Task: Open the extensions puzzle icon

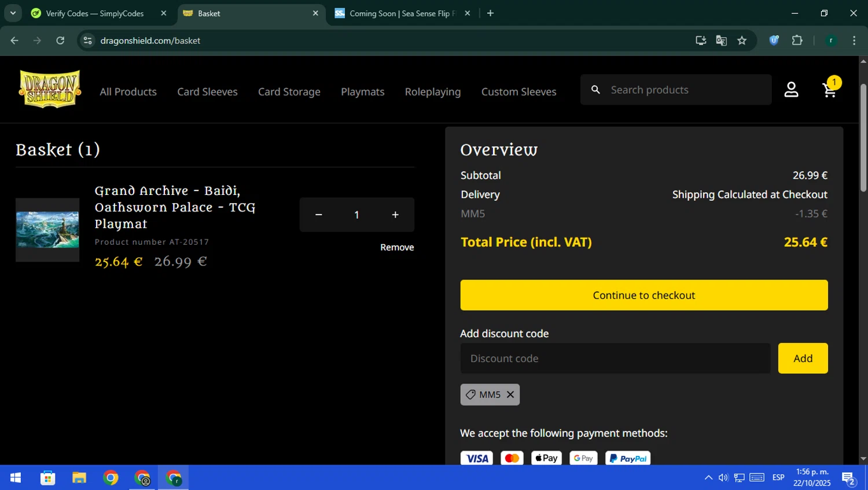Action: (x=797, y=40)
